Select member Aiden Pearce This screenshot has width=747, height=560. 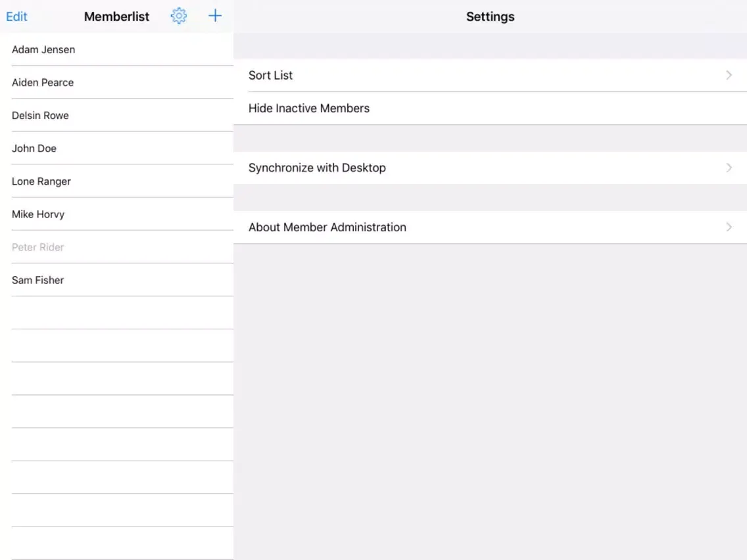tap(117, 82)
